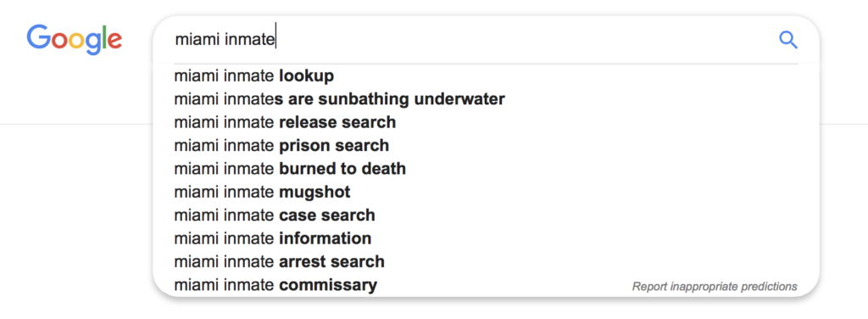The image size is (868, 319).
Task: Click the bold word 'commissary' in last suggestion
Action: coord(328,285)
